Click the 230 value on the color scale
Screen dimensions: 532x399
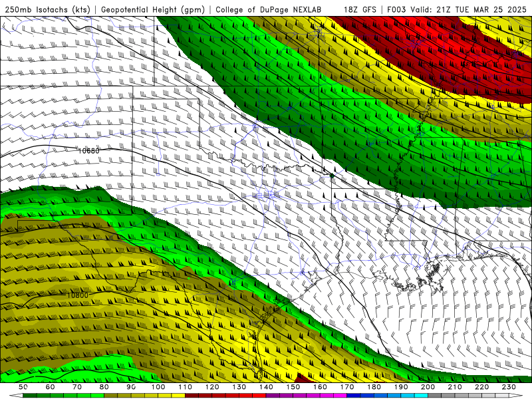pyautogui.click(x=509, y=387)
